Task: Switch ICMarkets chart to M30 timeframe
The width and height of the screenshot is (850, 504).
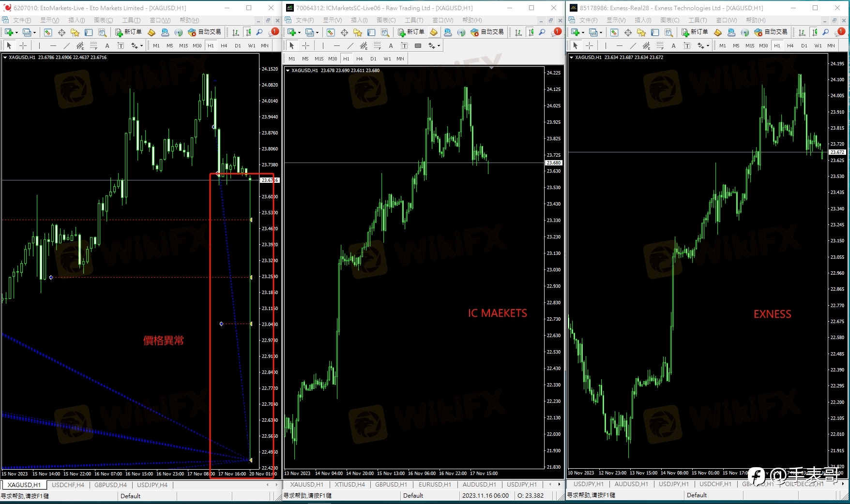Action: click(333, 59)
